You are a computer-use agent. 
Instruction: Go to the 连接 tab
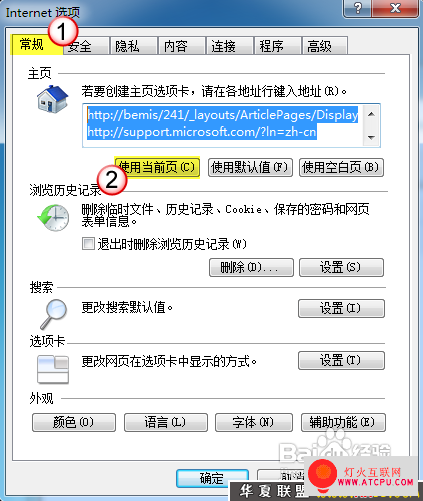(229, 46)
